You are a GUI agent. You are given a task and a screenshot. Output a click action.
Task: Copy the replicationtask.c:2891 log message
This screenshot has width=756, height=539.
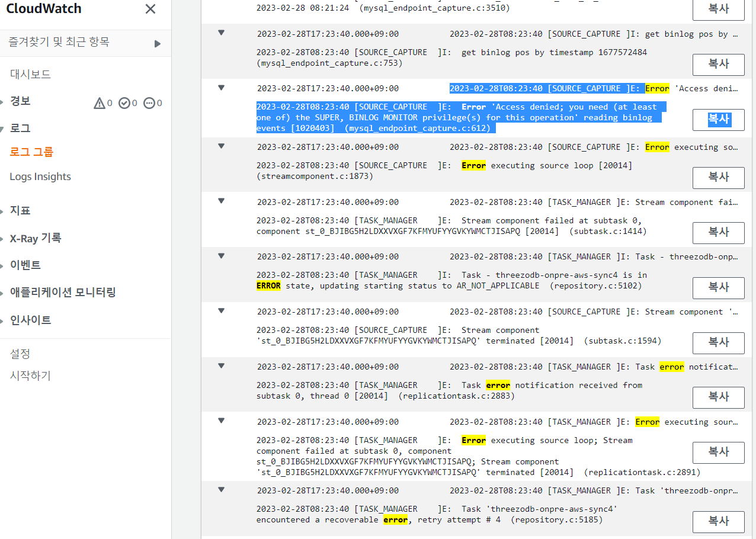[x=719, y=453]
